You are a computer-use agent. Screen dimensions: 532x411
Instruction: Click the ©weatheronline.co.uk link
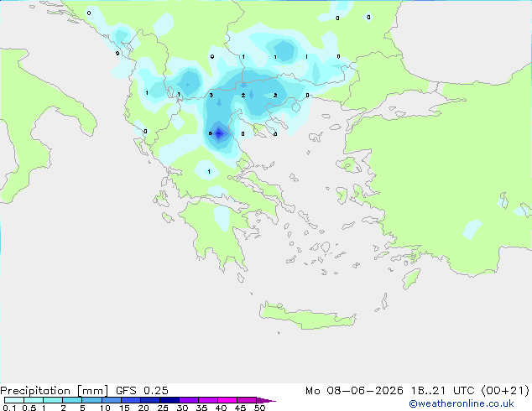462,403
